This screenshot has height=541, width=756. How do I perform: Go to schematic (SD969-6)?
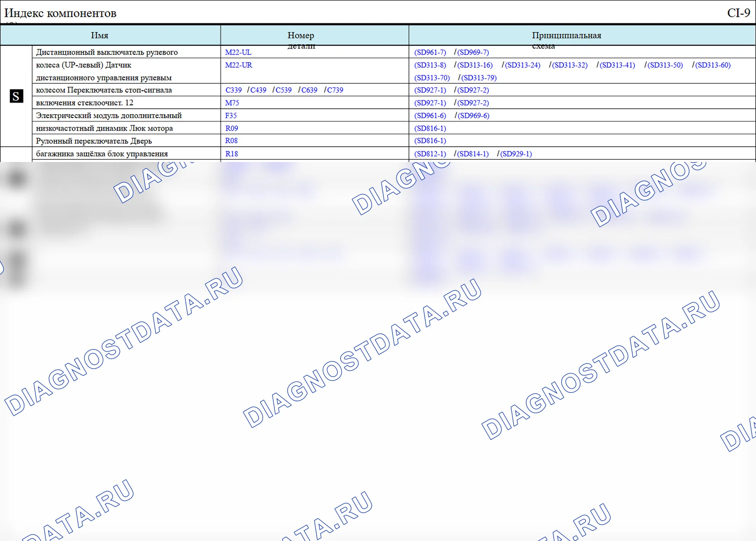473,115
